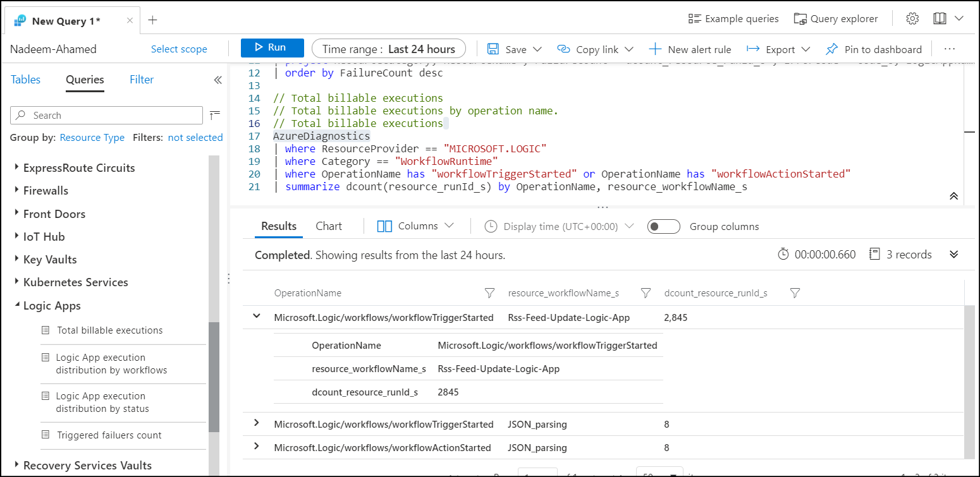
Task: Open Triggered failuers count query
Action: (109, 435)
